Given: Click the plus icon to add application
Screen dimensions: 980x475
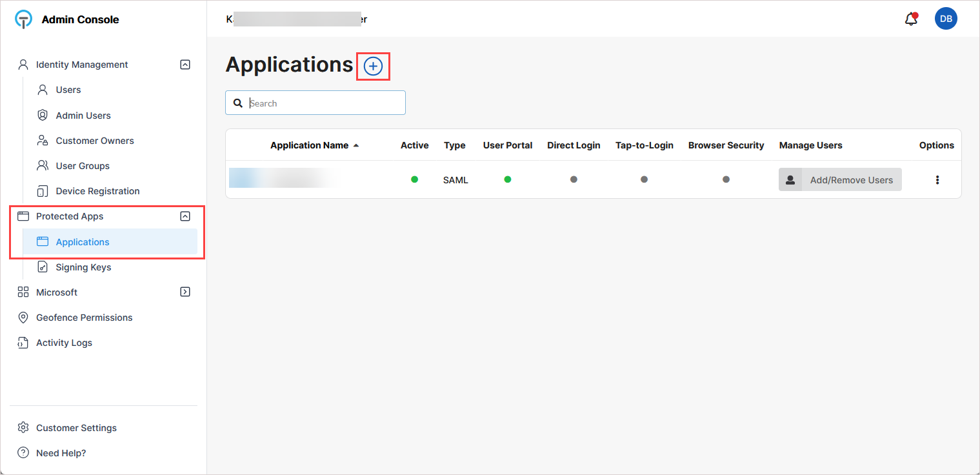Looking at the screenshot, I should 373,66.
